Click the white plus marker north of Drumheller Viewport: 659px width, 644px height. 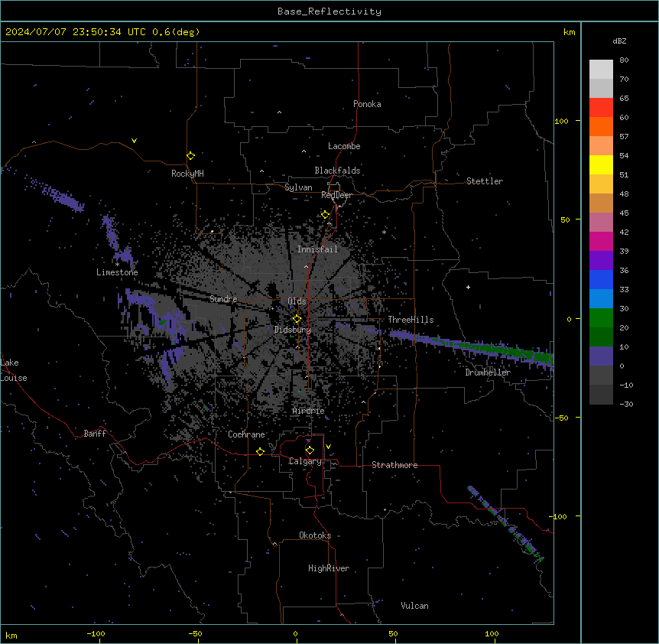pyautogui.click(x=468, y=287)
